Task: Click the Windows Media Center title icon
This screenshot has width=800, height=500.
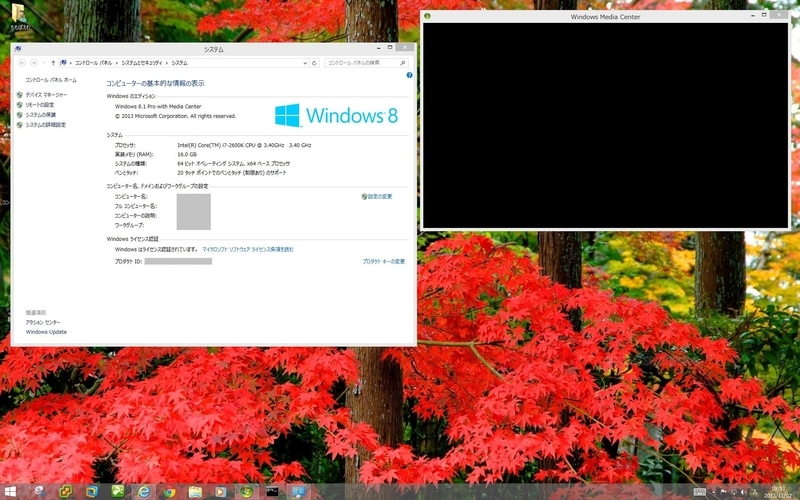Action: coord(428,16)
